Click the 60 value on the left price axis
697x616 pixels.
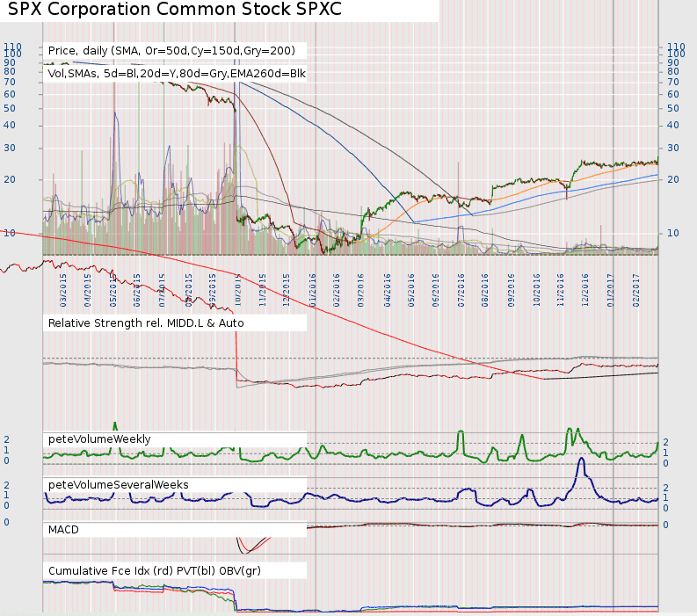pos(10,94)
